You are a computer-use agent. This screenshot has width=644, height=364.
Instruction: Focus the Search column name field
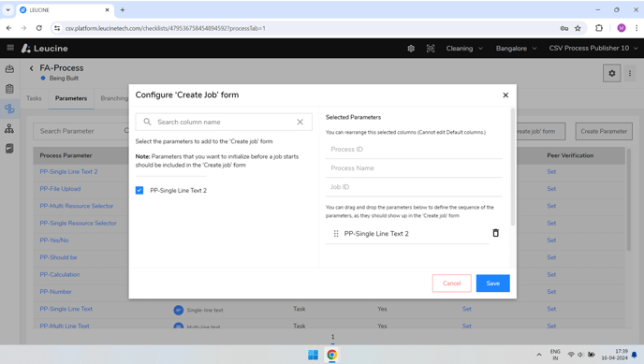pos(224,122)
